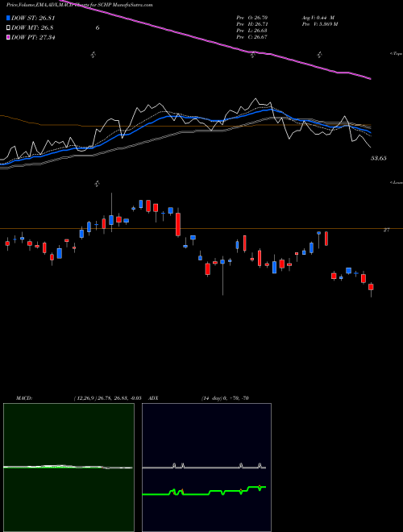The width and height of the screenshot is (403, 532).
Task: Click the 27 price level label
Action: point(386,230)
